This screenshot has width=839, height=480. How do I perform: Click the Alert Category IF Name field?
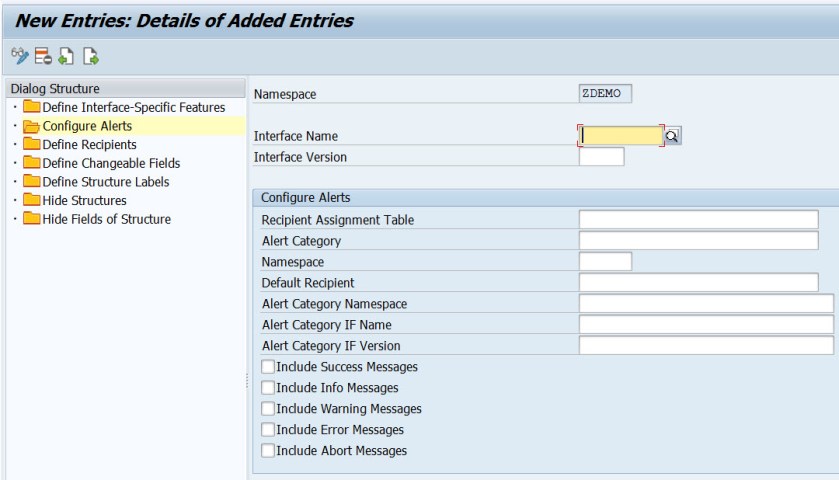(705, 325)
